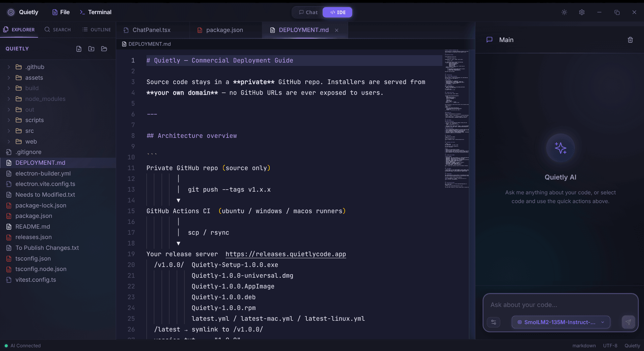The width and height of the screenshot is (644, 351).
Task: Click the DEPLOYMENT.md breadcrumb
Action: (146, 44)
